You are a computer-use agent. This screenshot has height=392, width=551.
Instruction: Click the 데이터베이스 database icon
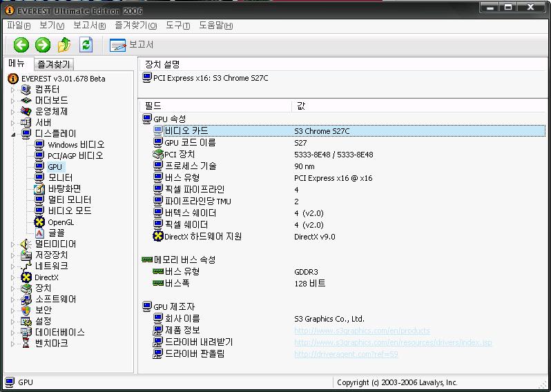click(x=26, y=332)
